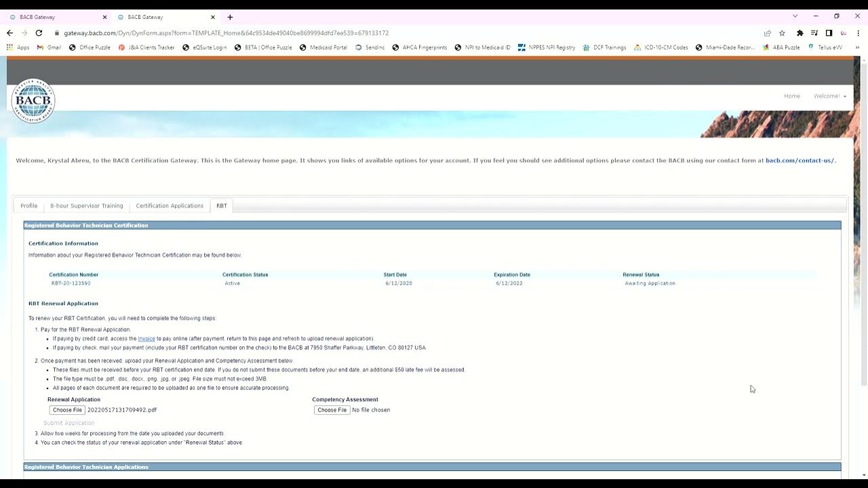Expand the tab search dropdown arrow
Viewport: 868px width, 488px height.
click(795, 16)
